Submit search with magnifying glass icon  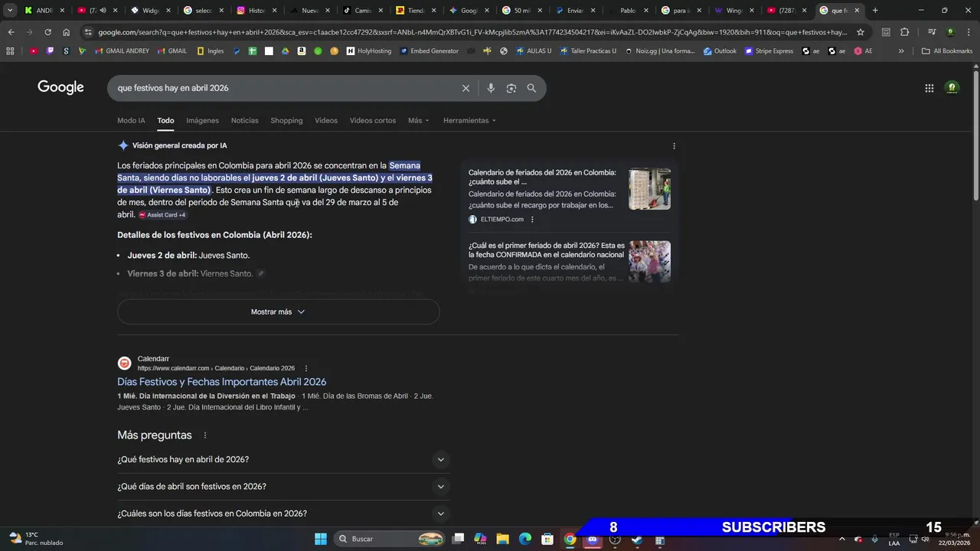click(531, 88)
